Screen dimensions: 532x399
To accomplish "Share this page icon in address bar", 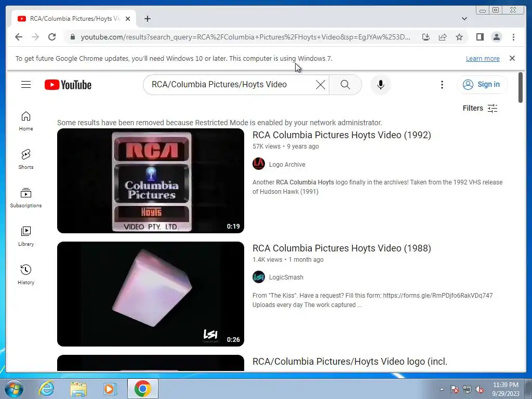I will [x=443, y=37].
